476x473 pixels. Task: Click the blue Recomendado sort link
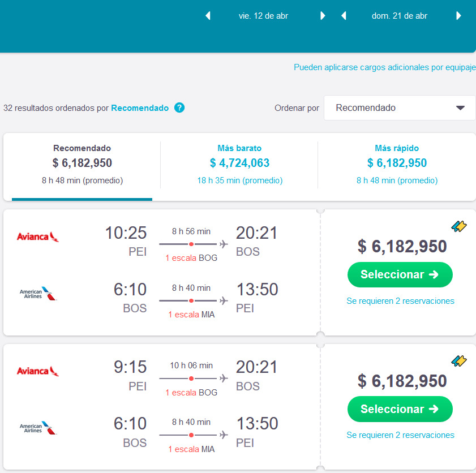point(140,108)
